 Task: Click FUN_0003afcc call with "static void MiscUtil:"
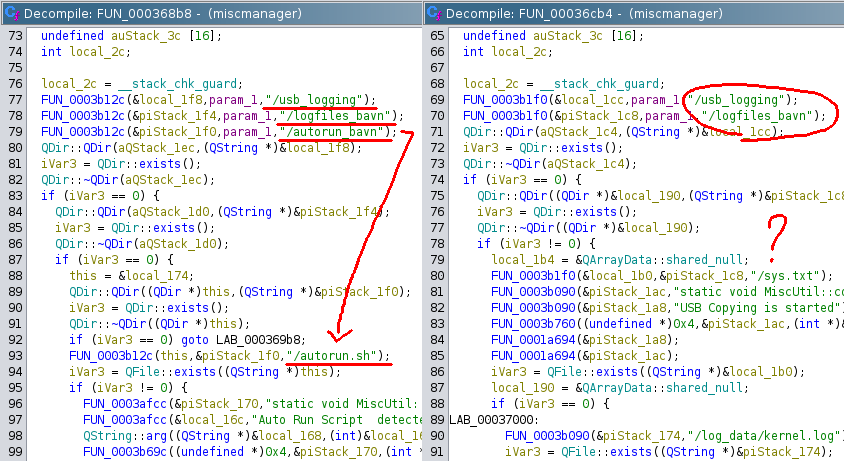(x=124, y=404)
